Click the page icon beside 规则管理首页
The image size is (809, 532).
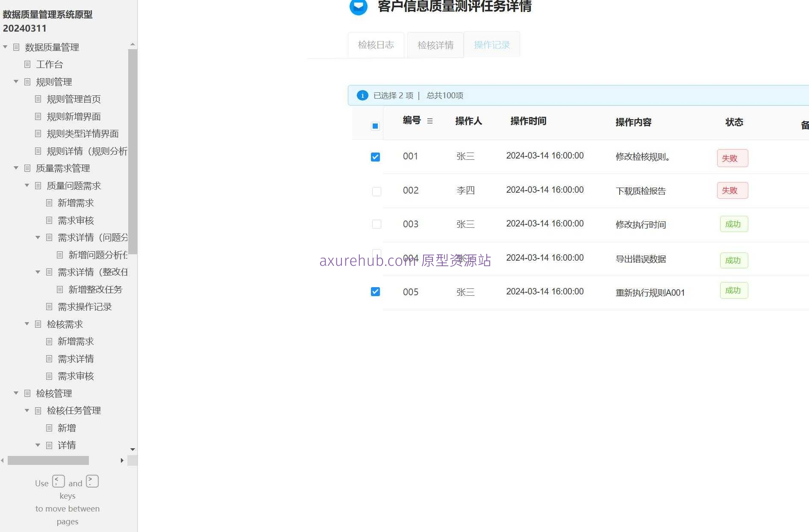(38, 99)
